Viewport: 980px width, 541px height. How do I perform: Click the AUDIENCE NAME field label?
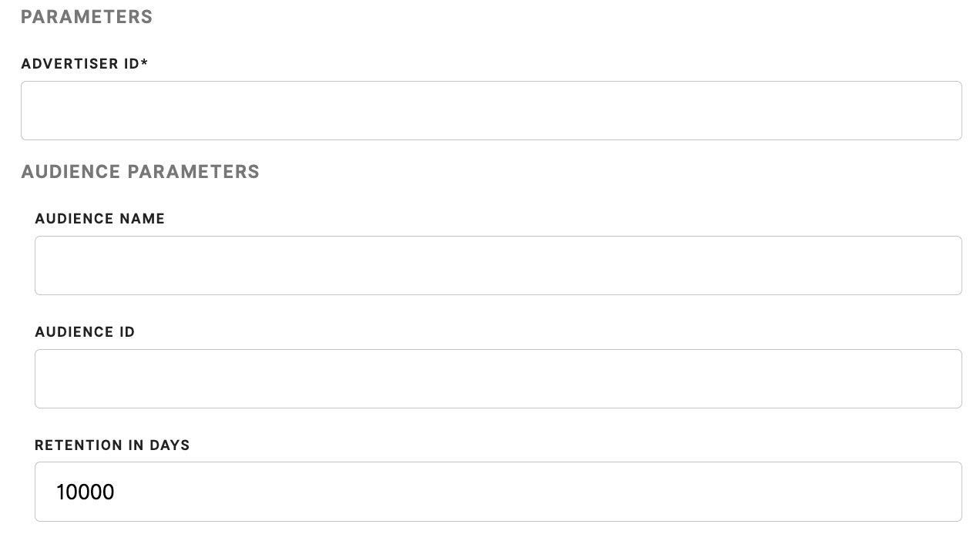(100, 219)
